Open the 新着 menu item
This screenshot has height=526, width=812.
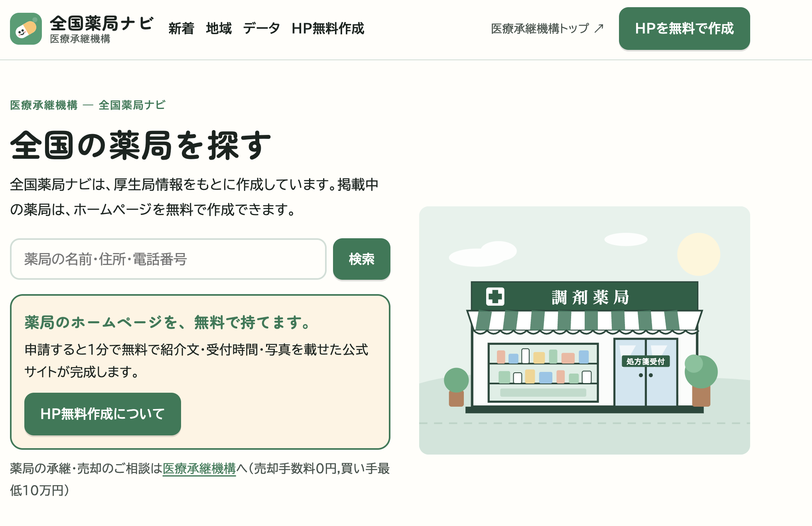tap(181, 29)
